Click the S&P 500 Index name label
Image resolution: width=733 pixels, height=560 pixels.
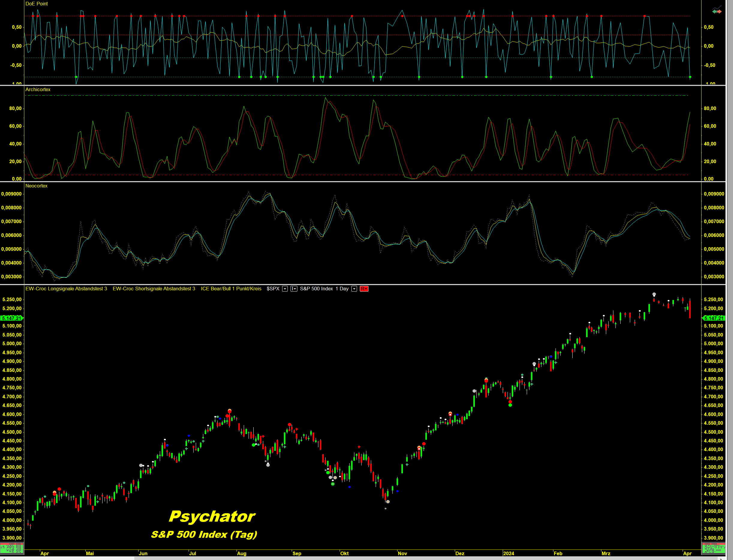pos(316,289)
